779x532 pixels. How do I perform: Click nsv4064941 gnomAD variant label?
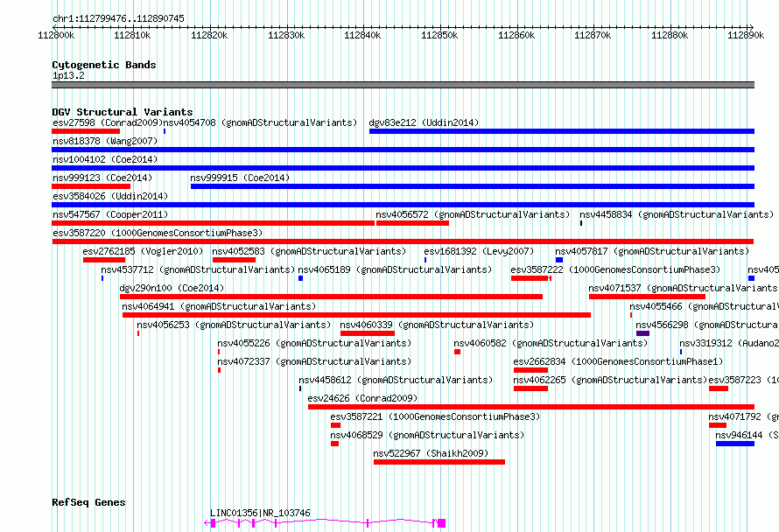click(x=219, y=306)
